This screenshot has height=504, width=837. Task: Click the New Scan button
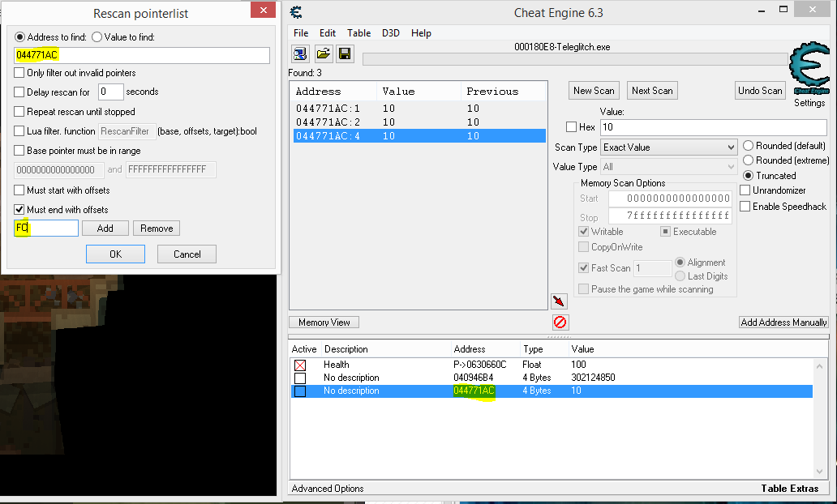click(594, 91)
